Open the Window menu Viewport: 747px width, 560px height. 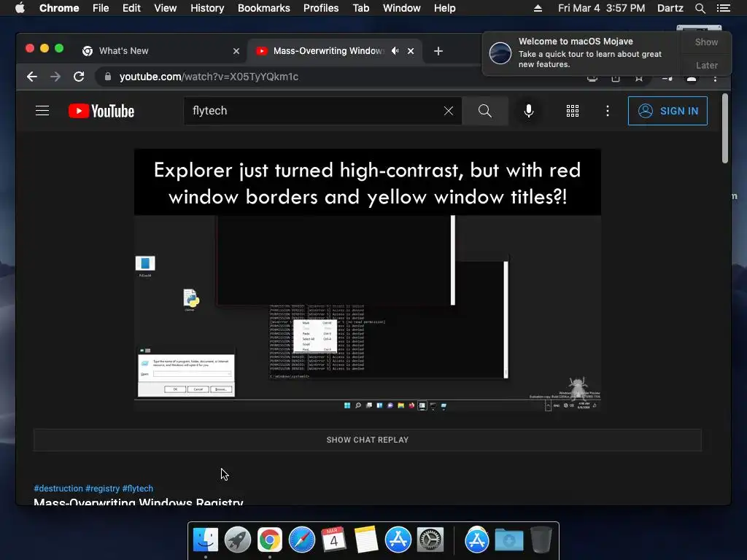pos(402,8)
